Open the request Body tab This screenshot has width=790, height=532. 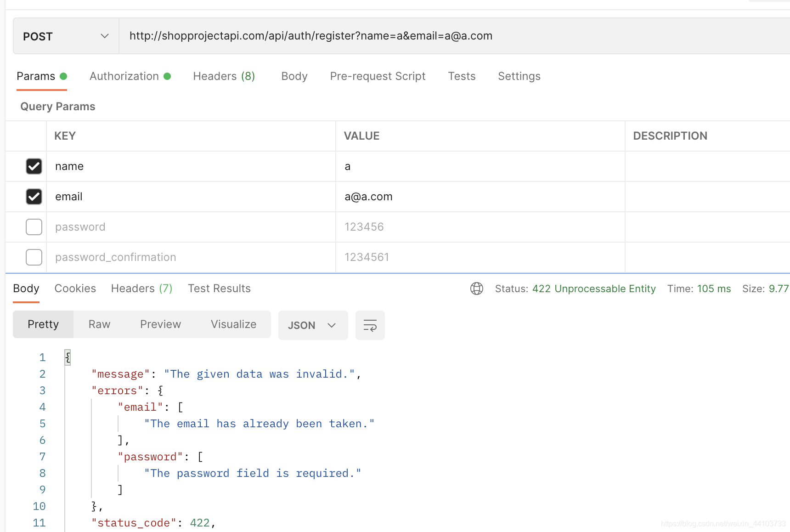pyautogui.click(x=294, y=76)
